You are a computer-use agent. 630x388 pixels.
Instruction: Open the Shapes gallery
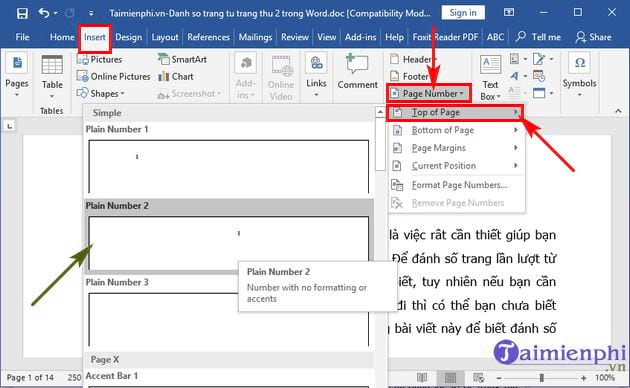click(x=100, y=94)
